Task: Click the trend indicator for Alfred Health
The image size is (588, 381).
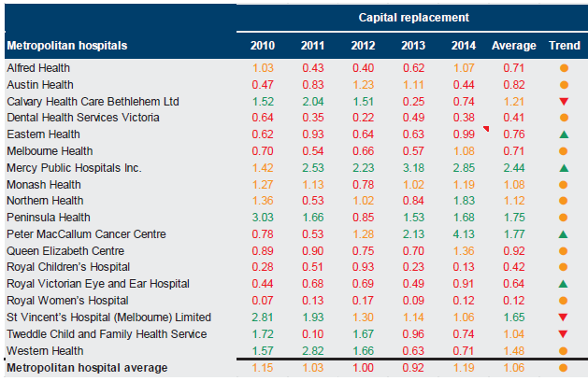Action: (x=564, y=68)
